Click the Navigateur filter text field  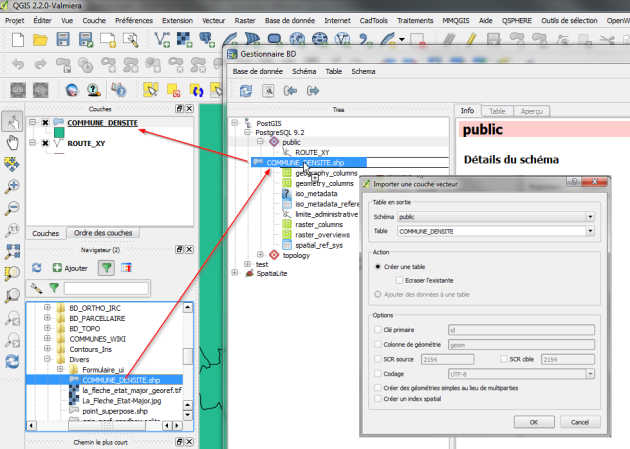[x=106, y=288]
